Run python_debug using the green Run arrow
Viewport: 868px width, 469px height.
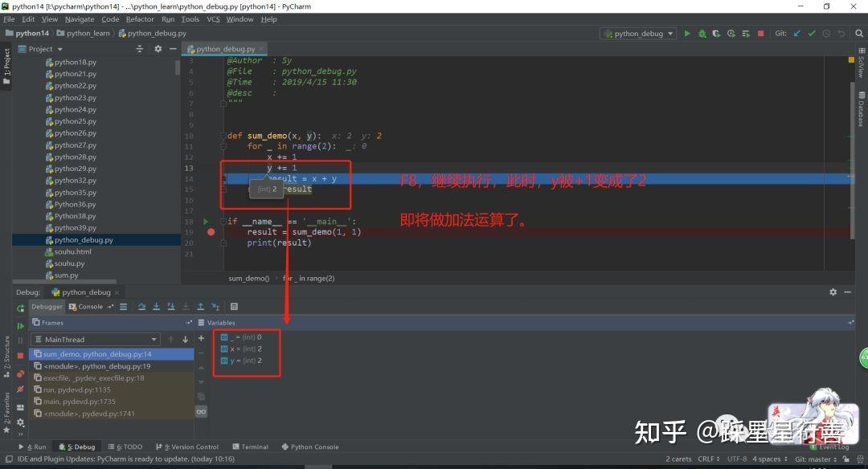click(x=686, y=33)
